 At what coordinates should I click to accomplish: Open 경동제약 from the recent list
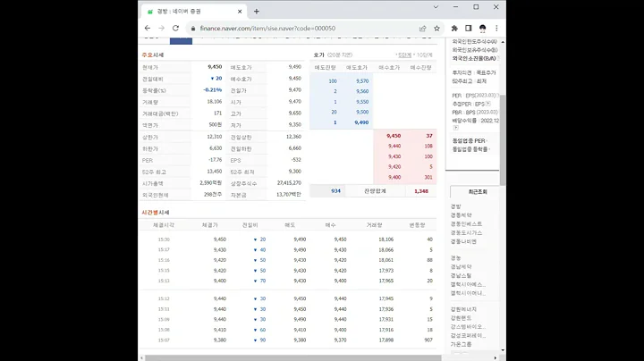462,215
